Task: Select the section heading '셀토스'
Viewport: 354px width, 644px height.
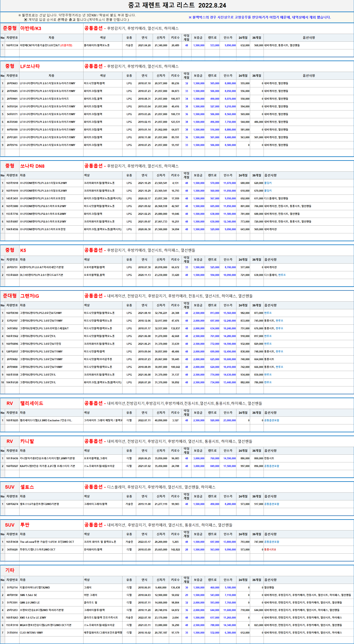Action: [27, 487]
